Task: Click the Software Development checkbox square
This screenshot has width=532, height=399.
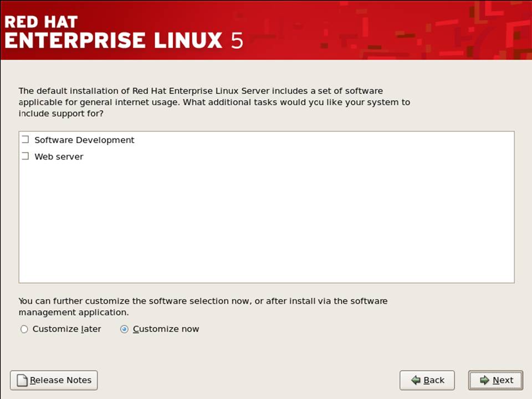Action: pos(25,139)
